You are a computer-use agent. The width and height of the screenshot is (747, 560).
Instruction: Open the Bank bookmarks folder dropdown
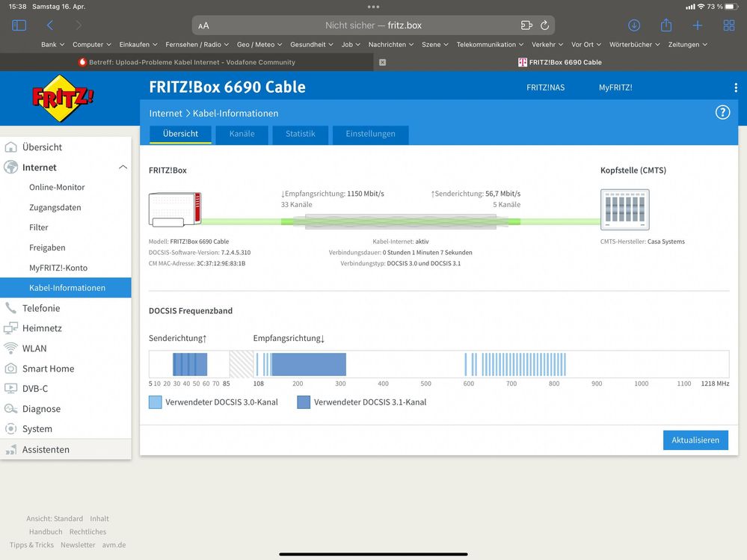[x=52, y=45]
